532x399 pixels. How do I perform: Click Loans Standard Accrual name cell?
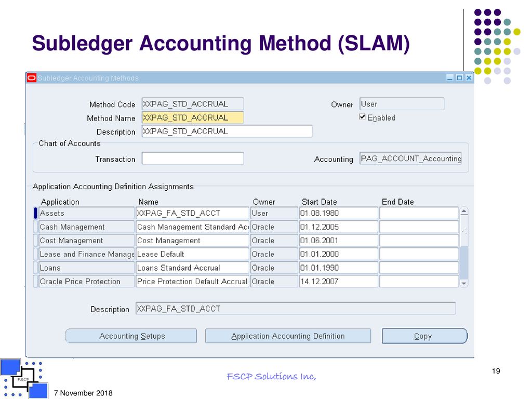192,268
